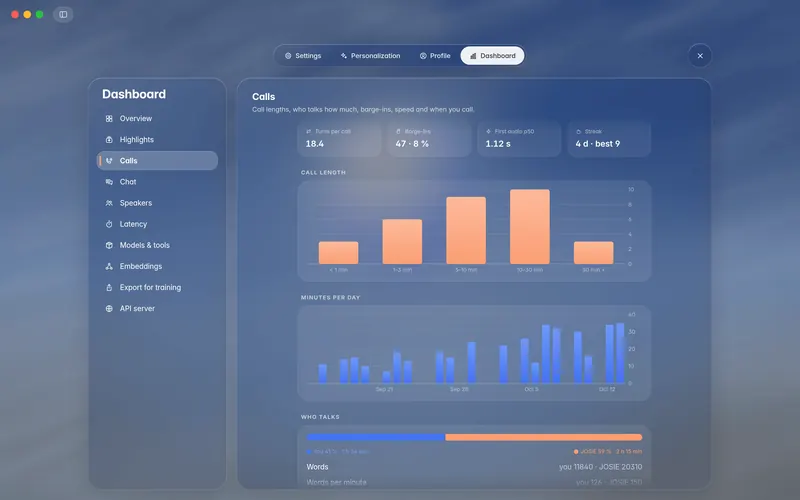Click the Barge-ins stat card icon

pyautogui.click(x=398, y=132)
